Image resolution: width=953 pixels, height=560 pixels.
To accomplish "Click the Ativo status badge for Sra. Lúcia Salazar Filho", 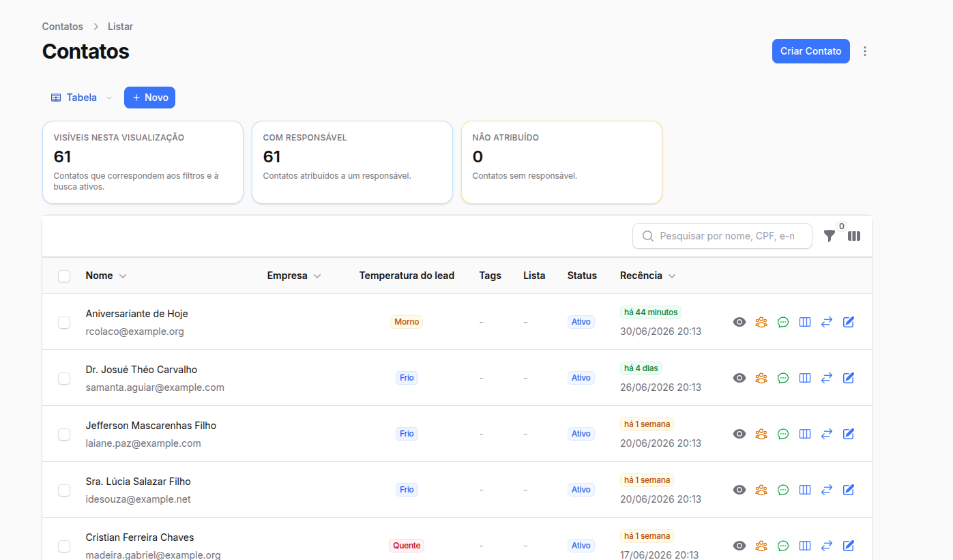I will point(581,490).
